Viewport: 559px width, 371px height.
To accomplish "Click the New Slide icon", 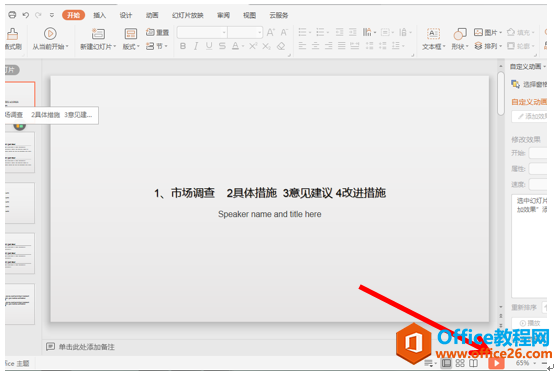I will coord(98,34).
